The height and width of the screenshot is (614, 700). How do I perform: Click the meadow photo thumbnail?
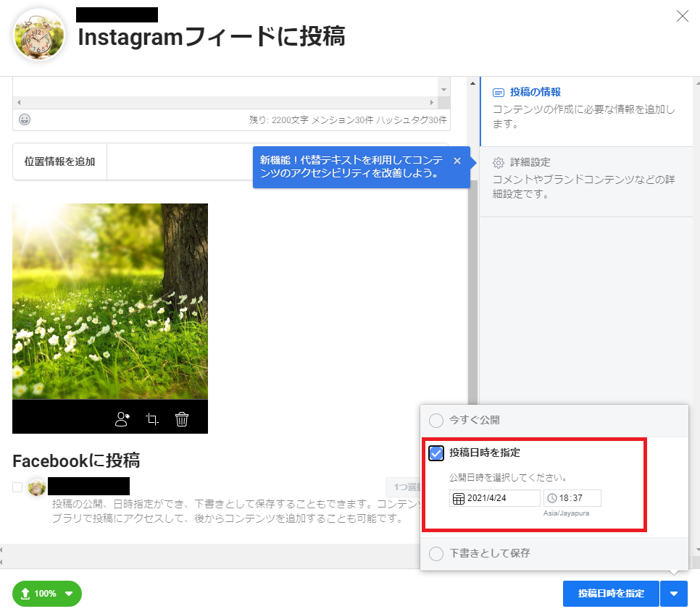click(110, 302)
